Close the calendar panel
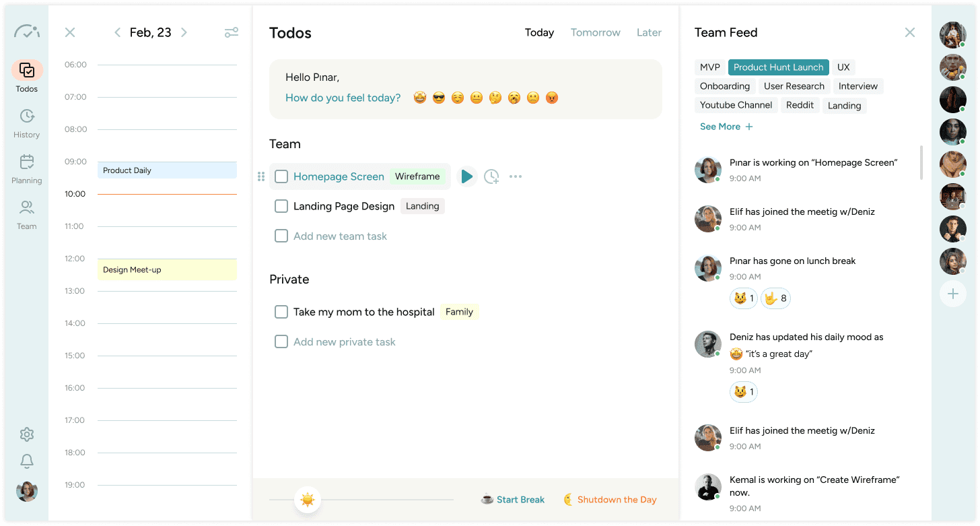980x526 pixels. (x=70, y=32)
